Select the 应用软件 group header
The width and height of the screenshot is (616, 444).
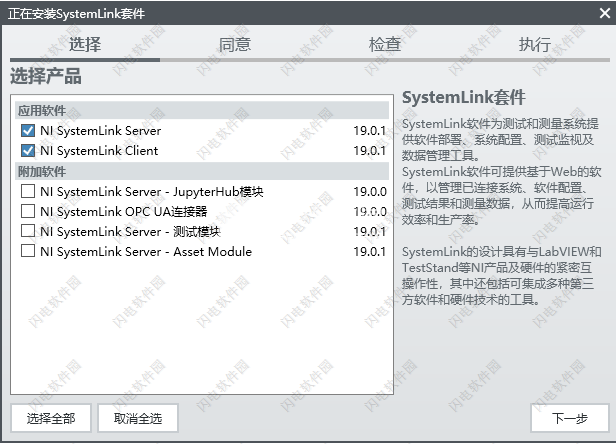(x=202, y=110)
